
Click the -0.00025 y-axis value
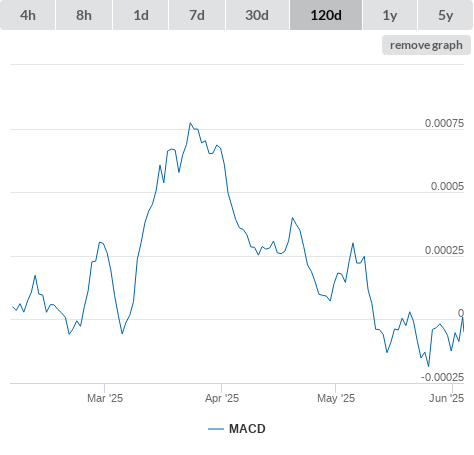[x=443, y=377]
